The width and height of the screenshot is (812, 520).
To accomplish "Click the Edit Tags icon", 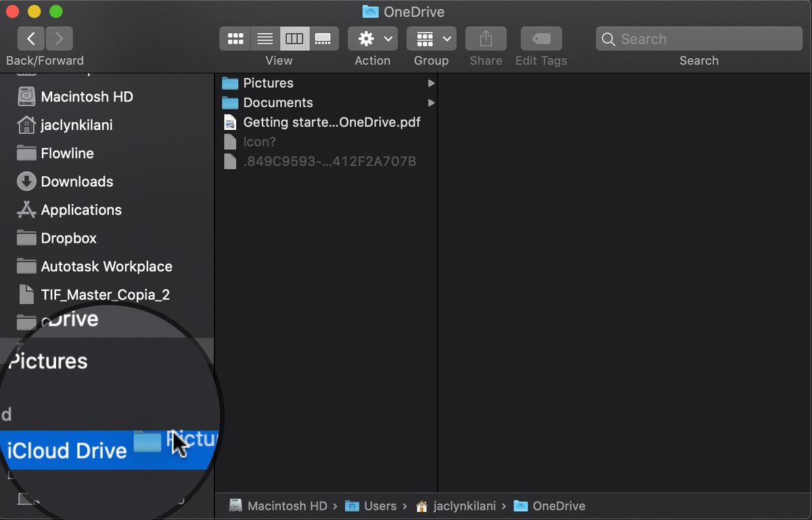I will point(541,39).
